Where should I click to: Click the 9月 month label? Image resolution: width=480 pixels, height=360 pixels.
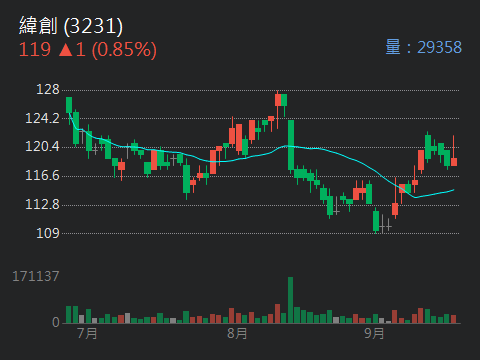click(x=374, y=333)
